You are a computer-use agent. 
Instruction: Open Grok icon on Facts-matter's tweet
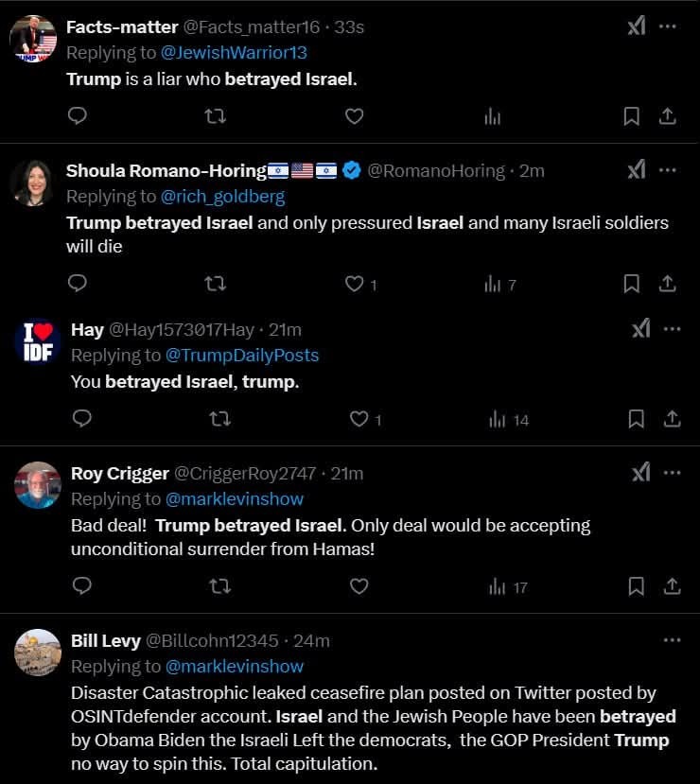click(637, 26)
